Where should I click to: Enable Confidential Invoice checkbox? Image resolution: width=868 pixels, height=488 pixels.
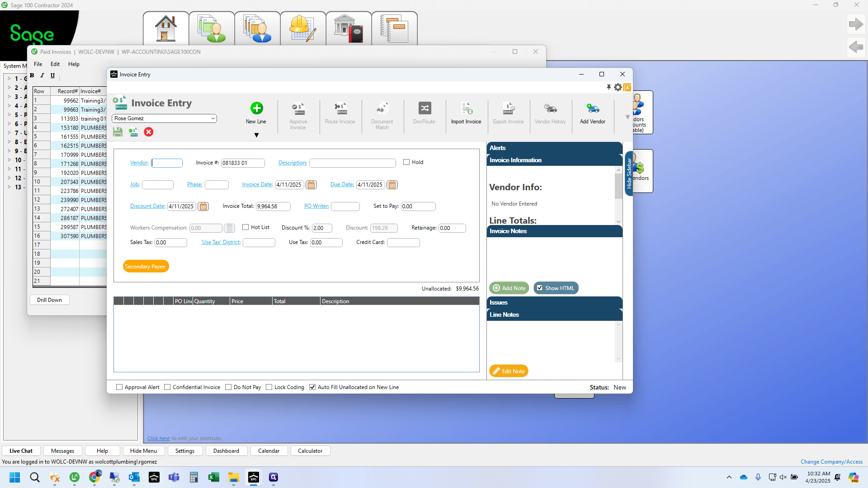(x=167, y=387)
